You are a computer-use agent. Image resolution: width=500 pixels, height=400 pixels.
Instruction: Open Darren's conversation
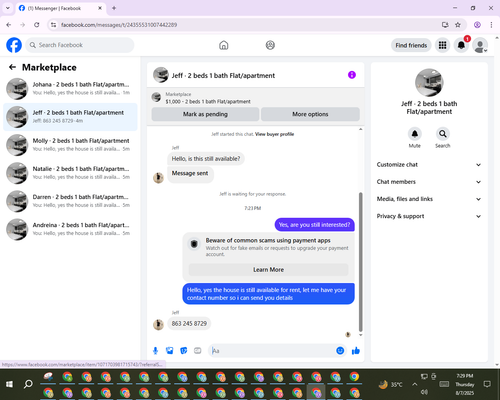pyautogui.click(x=70, y=201)
